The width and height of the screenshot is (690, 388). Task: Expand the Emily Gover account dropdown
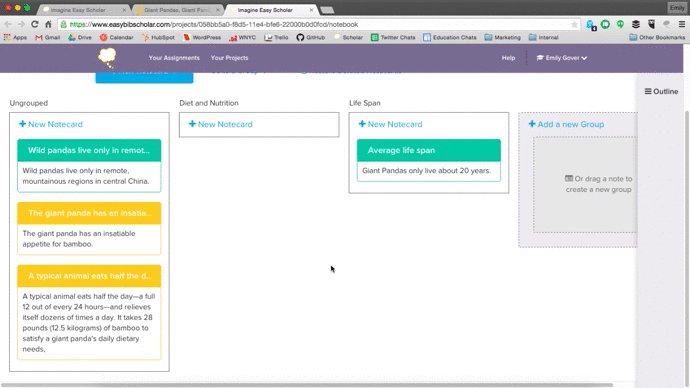point(562,58)
